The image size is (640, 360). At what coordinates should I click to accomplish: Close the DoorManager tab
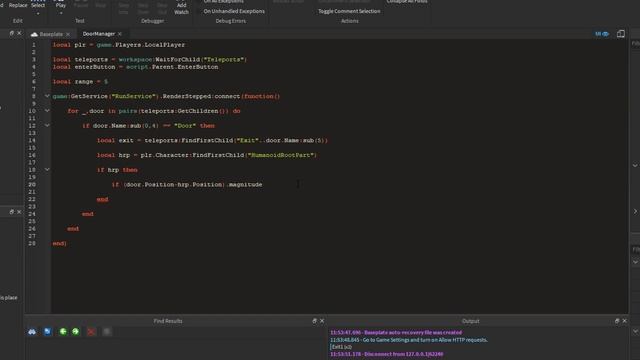click(120, 34)
